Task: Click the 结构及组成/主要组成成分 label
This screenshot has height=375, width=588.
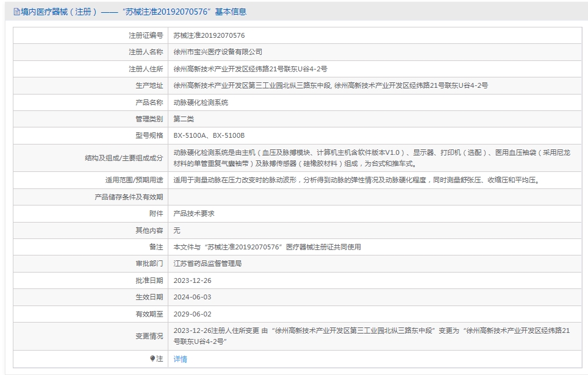Action: click(124, 159)
